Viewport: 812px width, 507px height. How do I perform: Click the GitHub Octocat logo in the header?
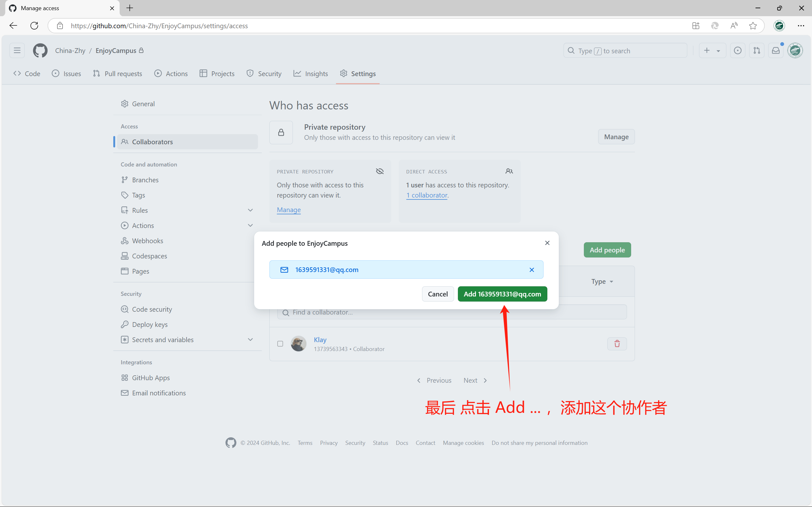point(40,51)
